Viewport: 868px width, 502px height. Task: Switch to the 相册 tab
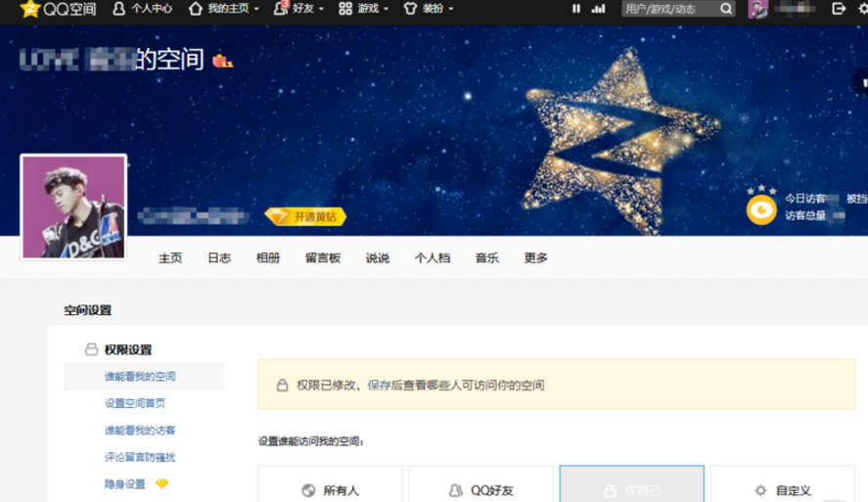(268, 258)
